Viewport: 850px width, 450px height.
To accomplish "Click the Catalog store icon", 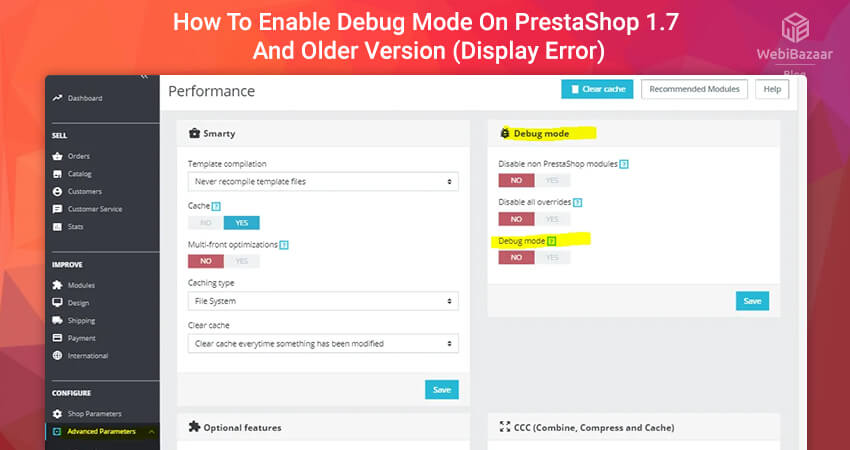I will pos(57,174).
